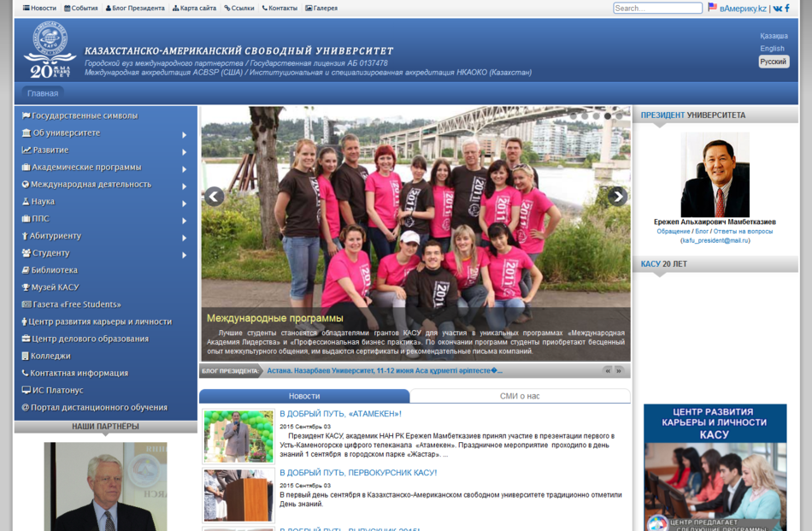Screen dimensions: 812x531
Task: Click the sitemap icon beside Карта сайта
Action: coord(175,9)
